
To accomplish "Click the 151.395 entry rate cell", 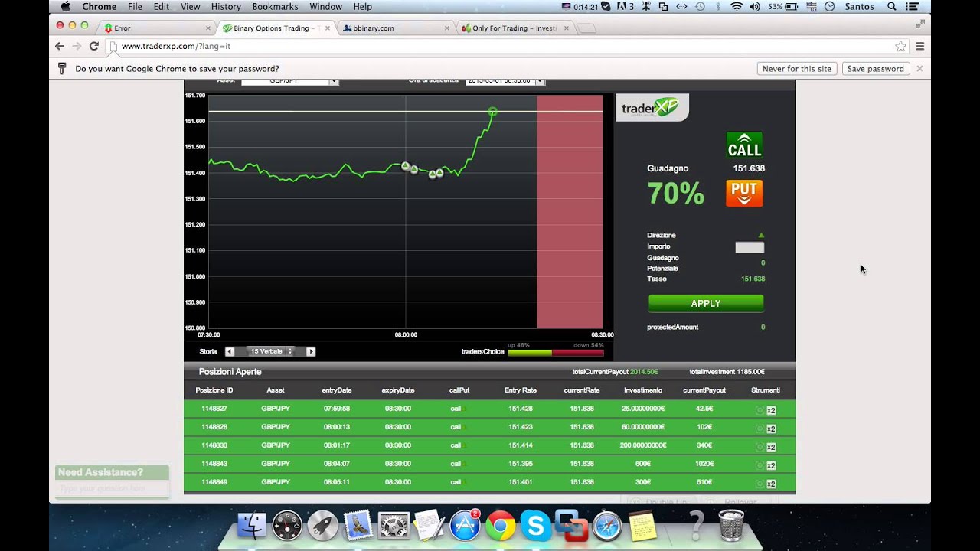I will pyautogui.click(x=521, y=464).
